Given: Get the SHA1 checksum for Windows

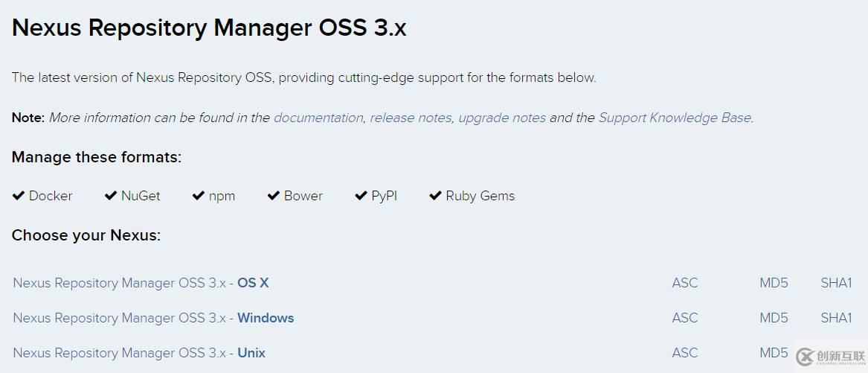Looking at the screenshot, I should 836,318.
